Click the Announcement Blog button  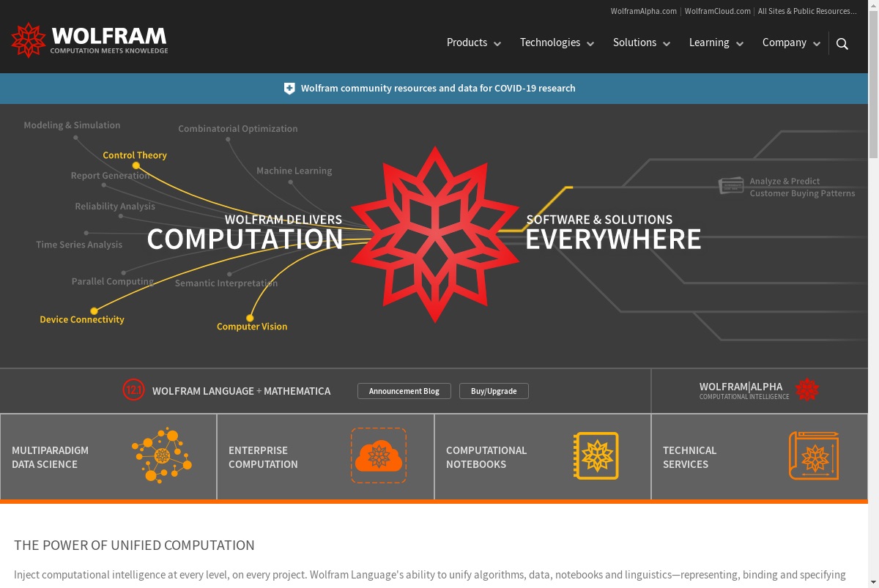(x=404, y=391)
